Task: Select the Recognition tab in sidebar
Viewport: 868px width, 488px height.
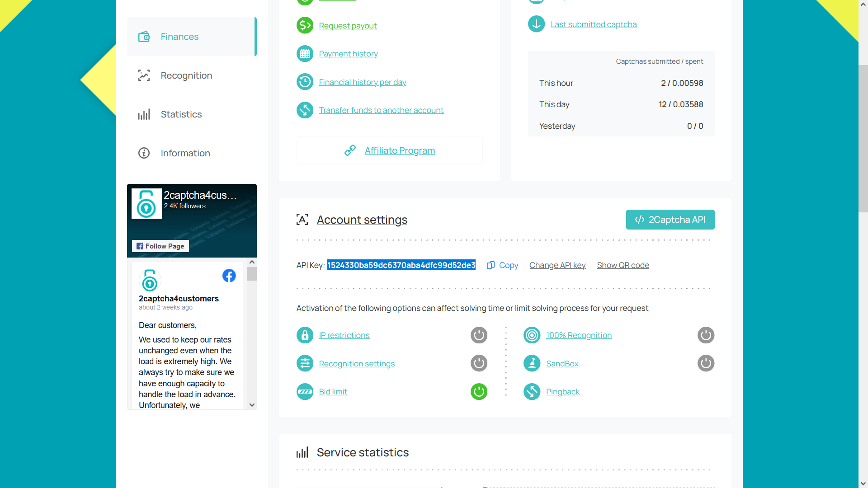Action: pos(186,75)
